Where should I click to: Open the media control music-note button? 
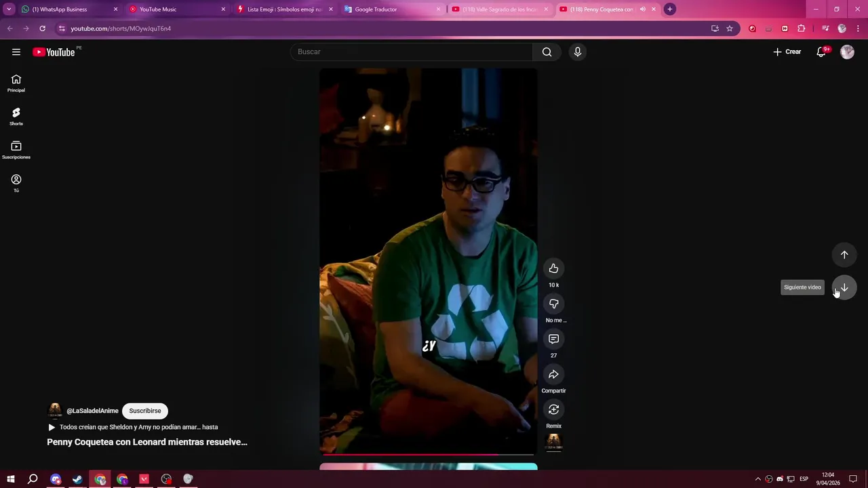click(x=825, y=28)
